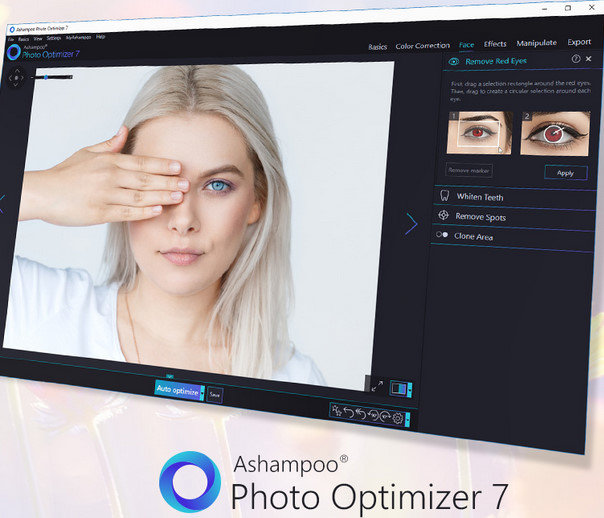Close the Remove Red Eyes panel

click(588, 59)
